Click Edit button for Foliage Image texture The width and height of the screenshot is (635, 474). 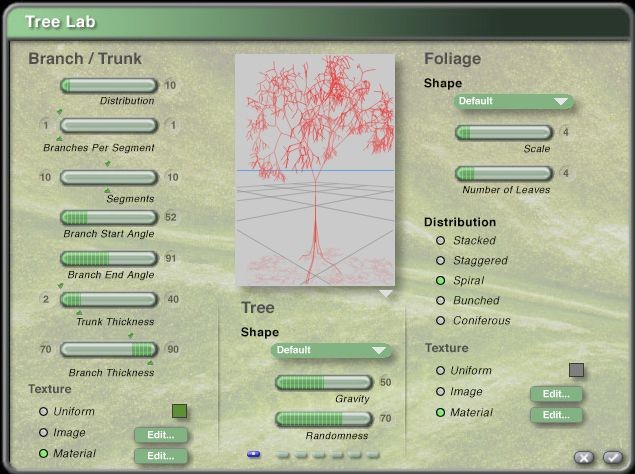pos(555,394)
